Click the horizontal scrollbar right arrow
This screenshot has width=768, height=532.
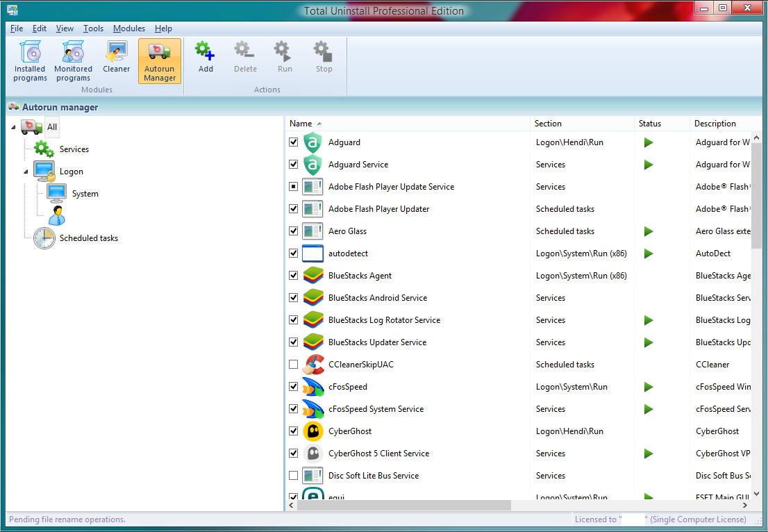click(x=745, y=505)
